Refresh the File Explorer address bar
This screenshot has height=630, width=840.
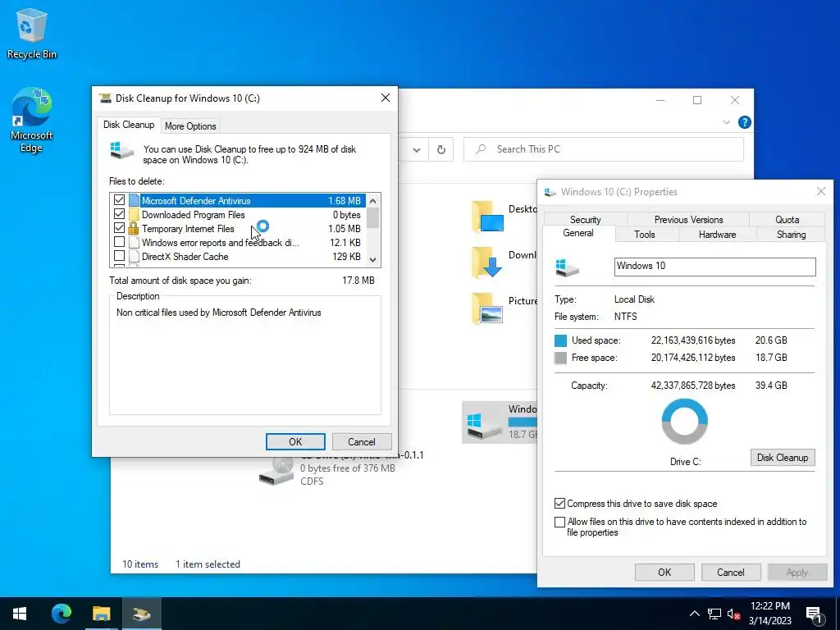click(441, 149)
